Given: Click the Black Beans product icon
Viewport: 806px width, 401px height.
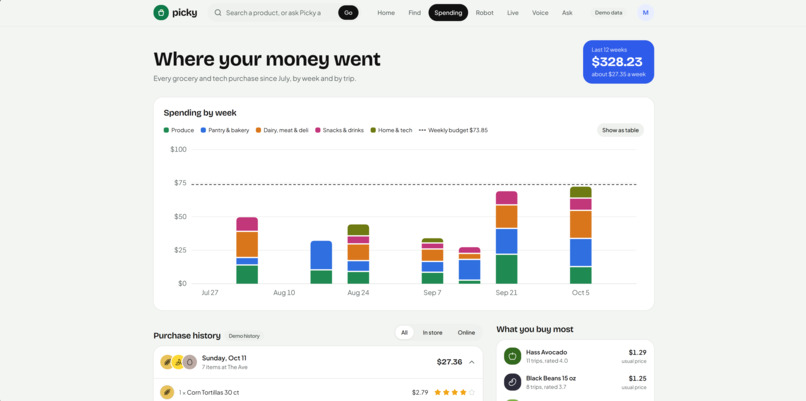Looking at the screenshot, I should 512,382.
